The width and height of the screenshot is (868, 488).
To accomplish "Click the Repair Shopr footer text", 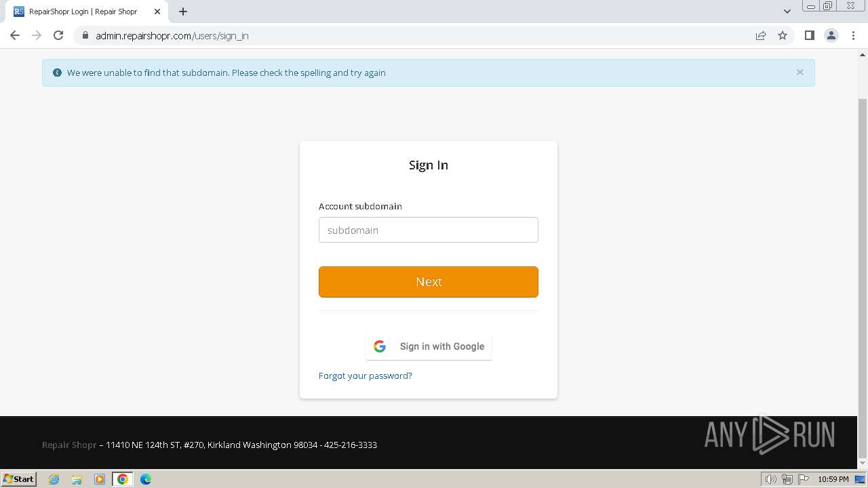I will pos(69,445).
